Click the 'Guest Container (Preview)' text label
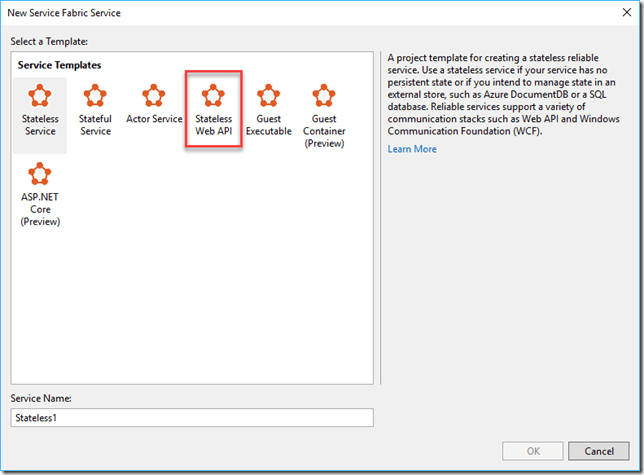Screen dimensions: 644x475 (323, 131)
